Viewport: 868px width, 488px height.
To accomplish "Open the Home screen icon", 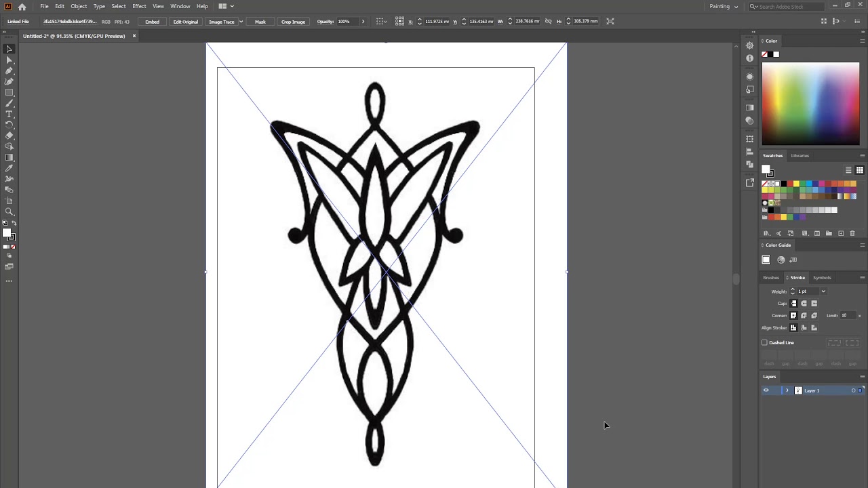I will pyautogui.click(x=22, y=6).
